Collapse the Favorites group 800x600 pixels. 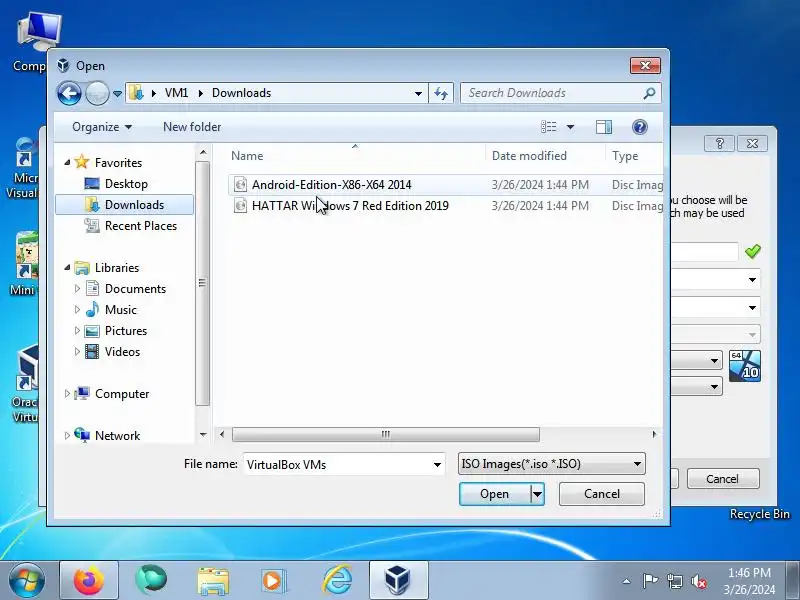click(67, 163)
